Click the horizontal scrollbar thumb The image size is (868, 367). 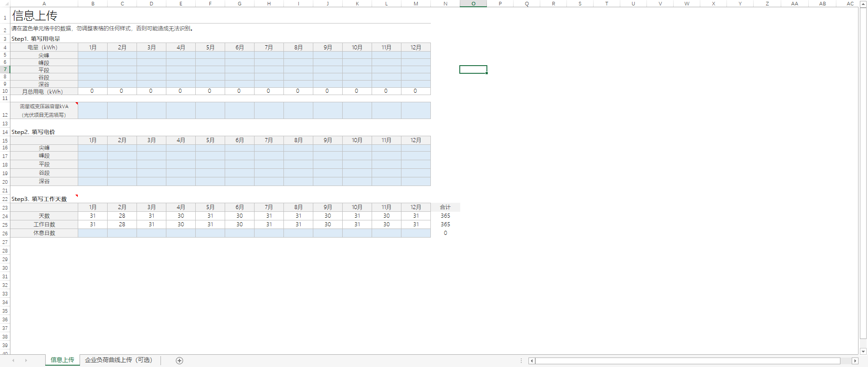[x=687, y=361]
